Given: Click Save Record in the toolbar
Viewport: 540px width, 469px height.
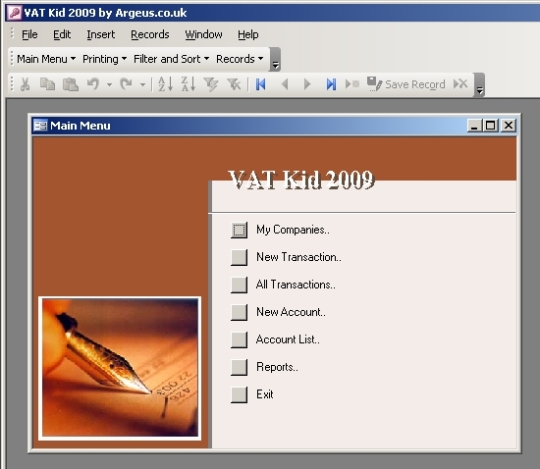Looking at the screenshot, I should 406,84.
